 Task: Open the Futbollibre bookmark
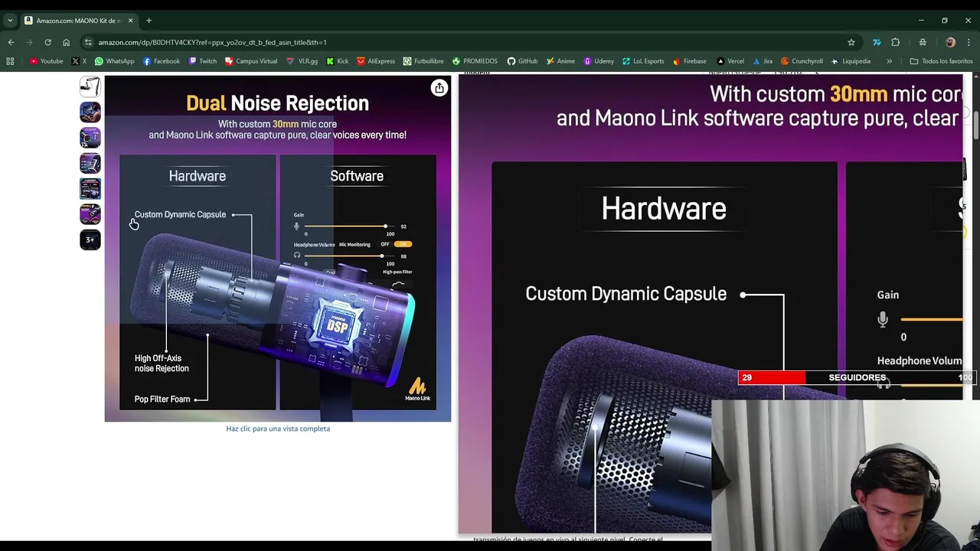pos(423,61)
